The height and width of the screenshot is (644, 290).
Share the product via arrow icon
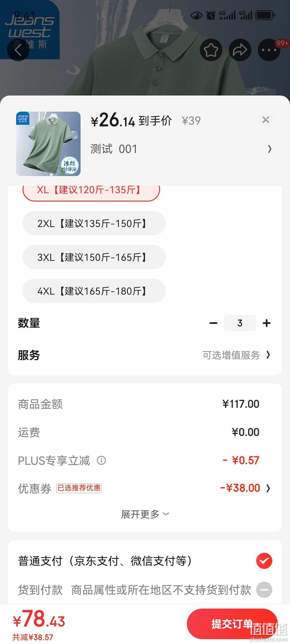(x=240, y=50)
